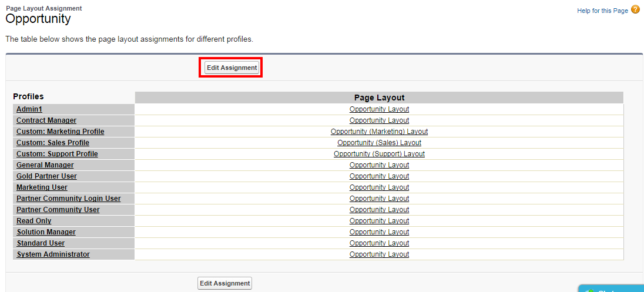Open Custom: Support Profile

(57, 154)
